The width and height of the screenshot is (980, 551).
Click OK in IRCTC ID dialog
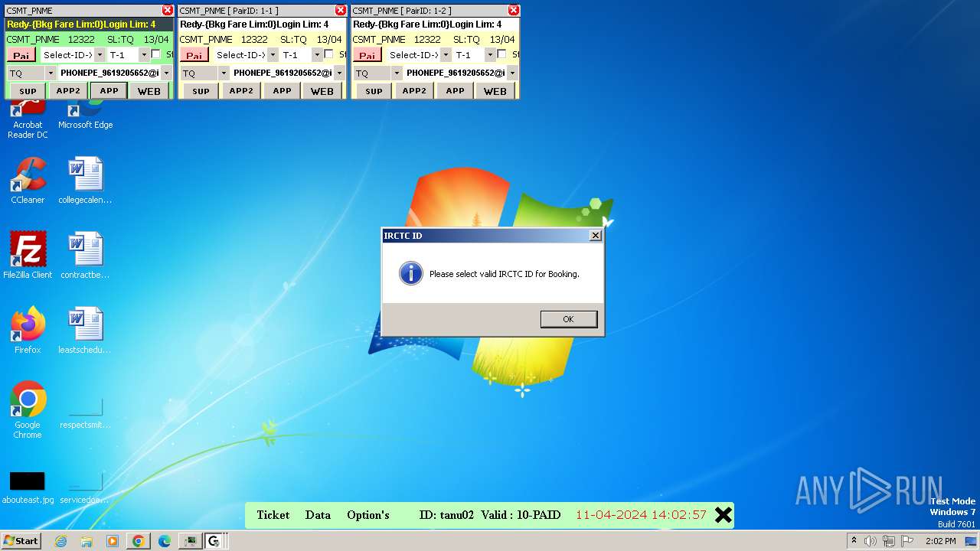568,319
